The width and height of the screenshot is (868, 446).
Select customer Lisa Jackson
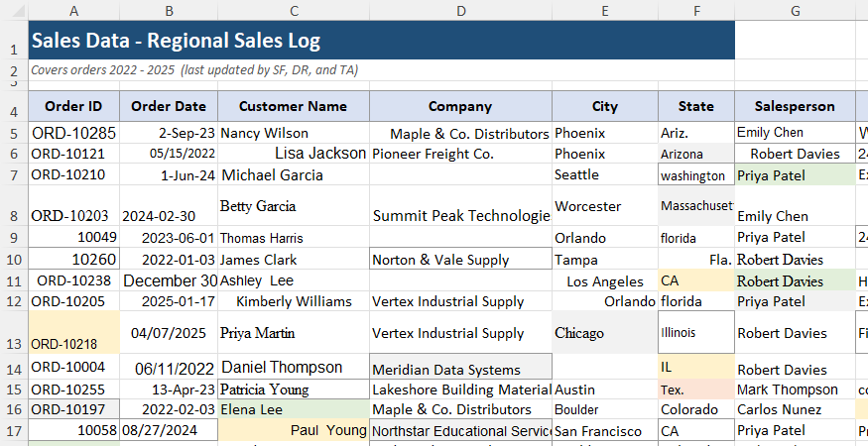click(x=294, y=154)
